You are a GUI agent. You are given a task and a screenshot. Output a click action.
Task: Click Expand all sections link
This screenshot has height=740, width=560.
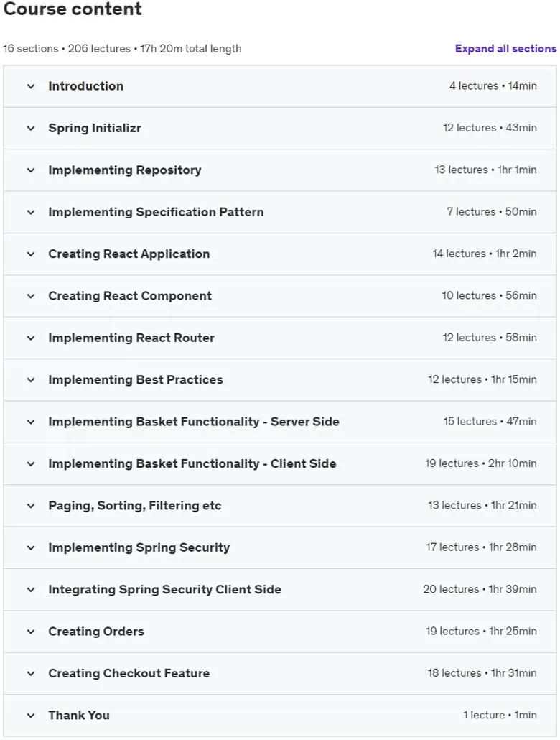click(x=505, y=49)
